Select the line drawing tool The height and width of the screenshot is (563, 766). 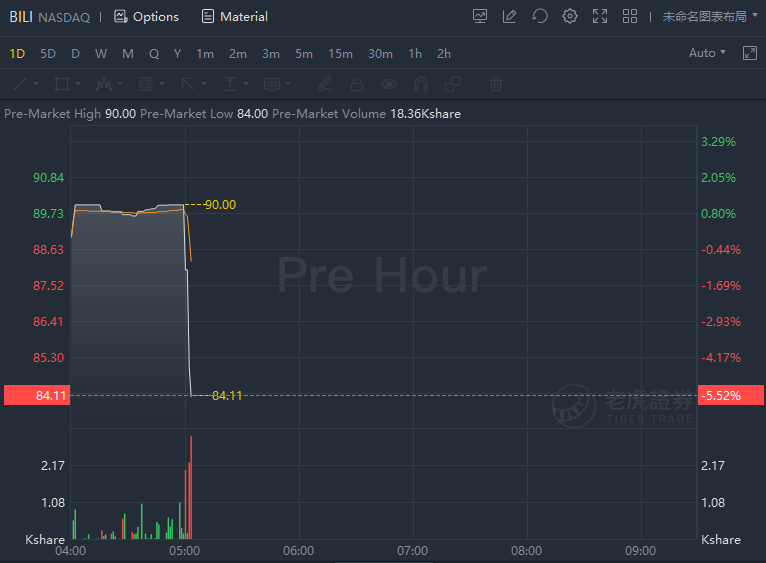(20, 84)
